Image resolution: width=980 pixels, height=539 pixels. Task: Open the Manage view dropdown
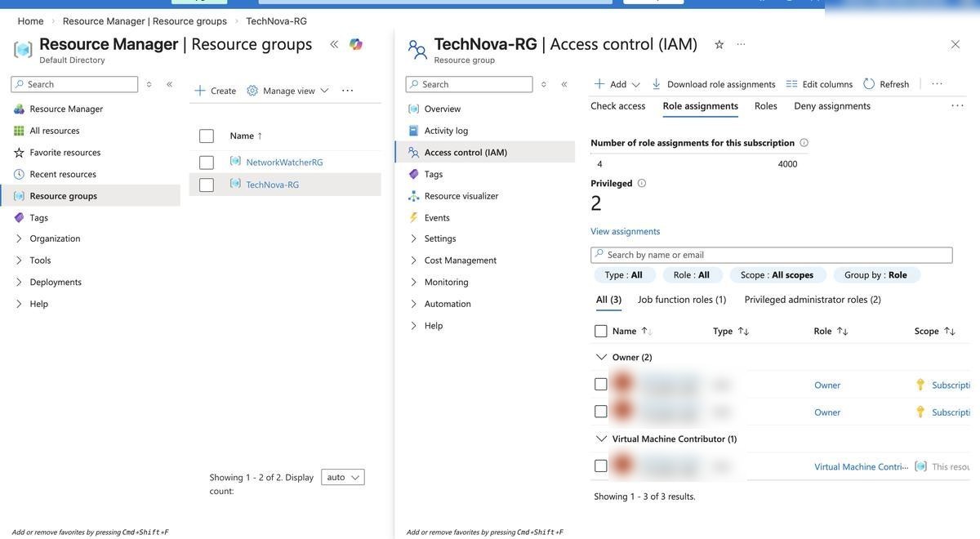pos(287,91)
